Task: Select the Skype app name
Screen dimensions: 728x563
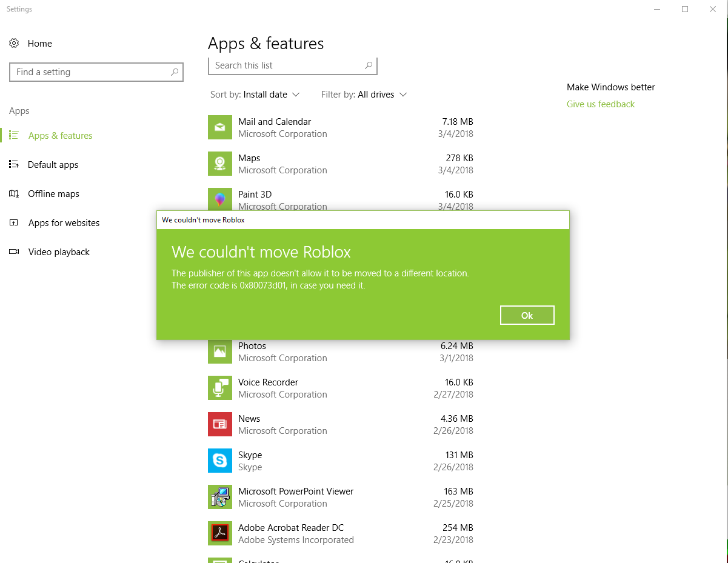Action: (250, 455)
